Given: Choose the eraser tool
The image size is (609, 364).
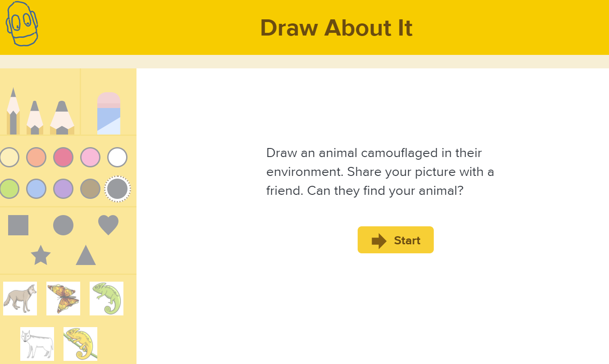Looking at the screenshot, I should [109, 113].
